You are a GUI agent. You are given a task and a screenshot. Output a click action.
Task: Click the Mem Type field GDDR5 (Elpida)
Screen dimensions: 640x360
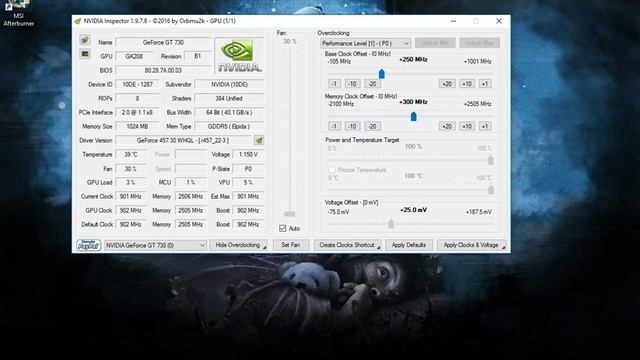pos(229,127)
